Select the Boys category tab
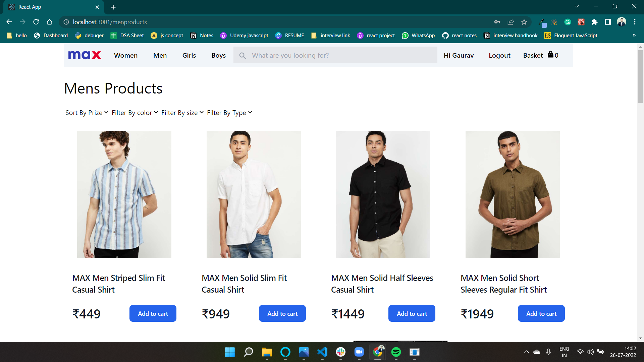The width and height of the screenshot is (644, 362). [x=218, y=55]
